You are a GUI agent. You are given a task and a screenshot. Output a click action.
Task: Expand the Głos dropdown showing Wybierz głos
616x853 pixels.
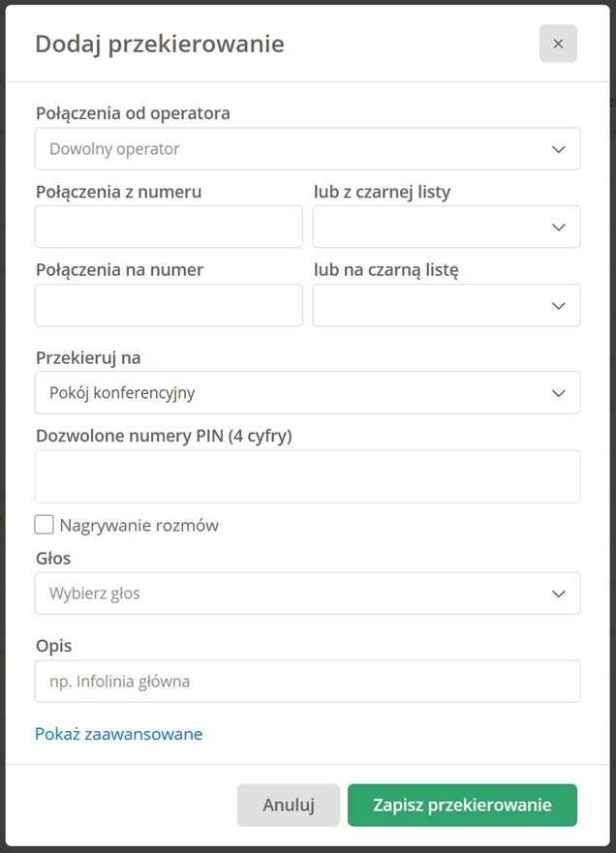tap(307, 593)
